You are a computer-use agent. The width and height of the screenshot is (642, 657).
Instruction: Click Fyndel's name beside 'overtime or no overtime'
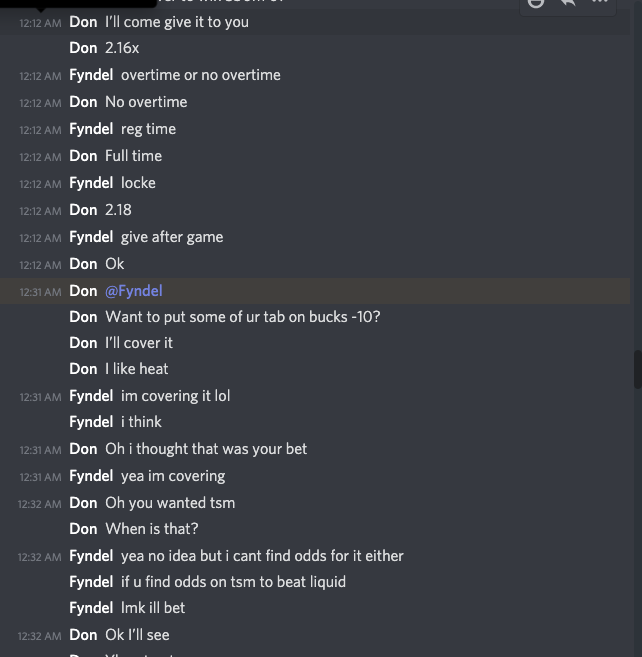(x=91, y=75)
